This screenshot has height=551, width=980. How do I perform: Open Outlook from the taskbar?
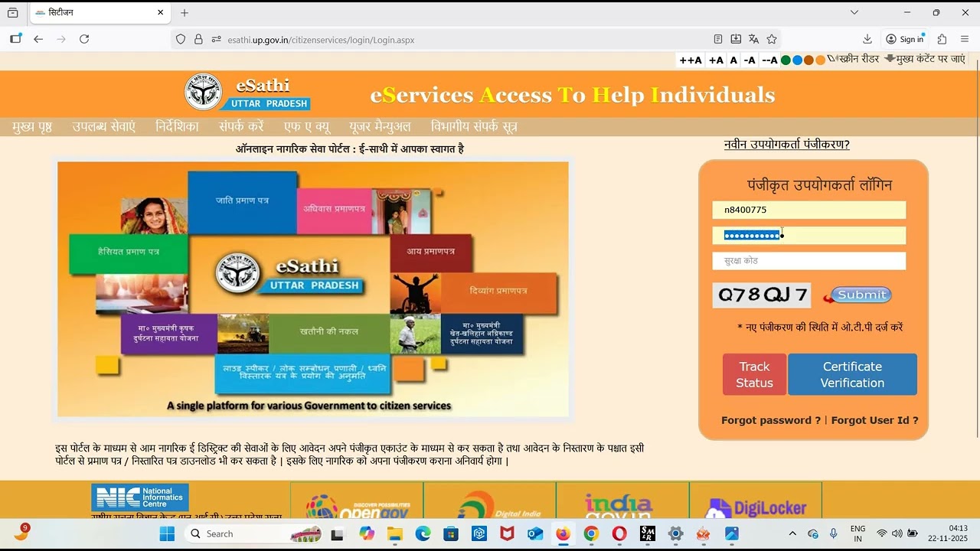tap(535, 533)
